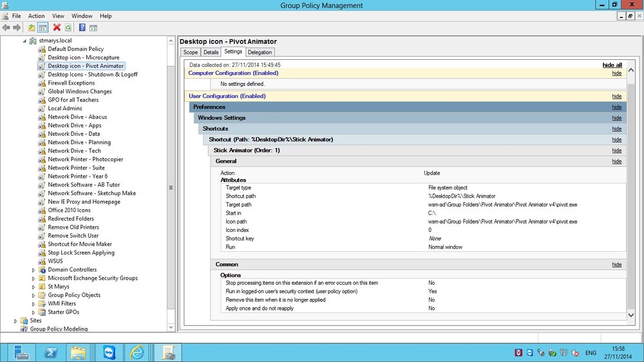Open Help via blue question mark

click(x=82, y=28)
